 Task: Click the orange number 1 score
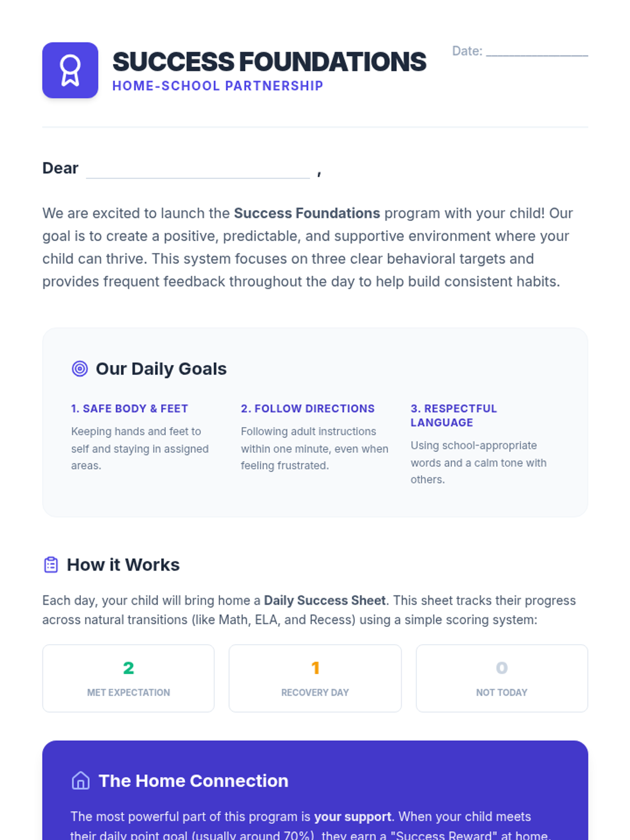pos(315,668)
